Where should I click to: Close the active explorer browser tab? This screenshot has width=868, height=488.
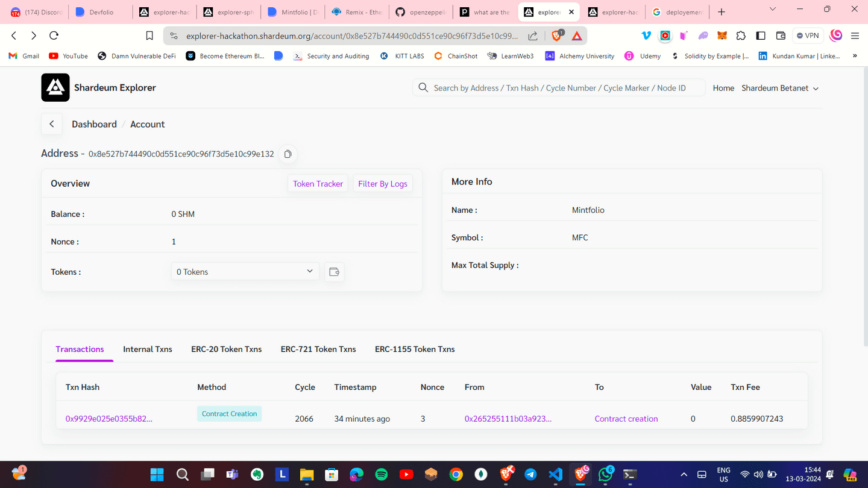[x=571, y=12]
